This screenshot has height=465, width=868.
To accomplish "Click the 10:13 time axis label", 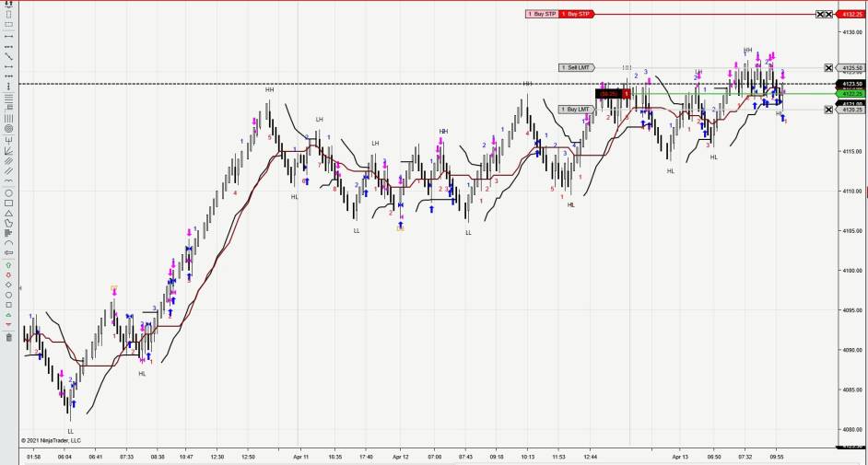I will point(528,458).
